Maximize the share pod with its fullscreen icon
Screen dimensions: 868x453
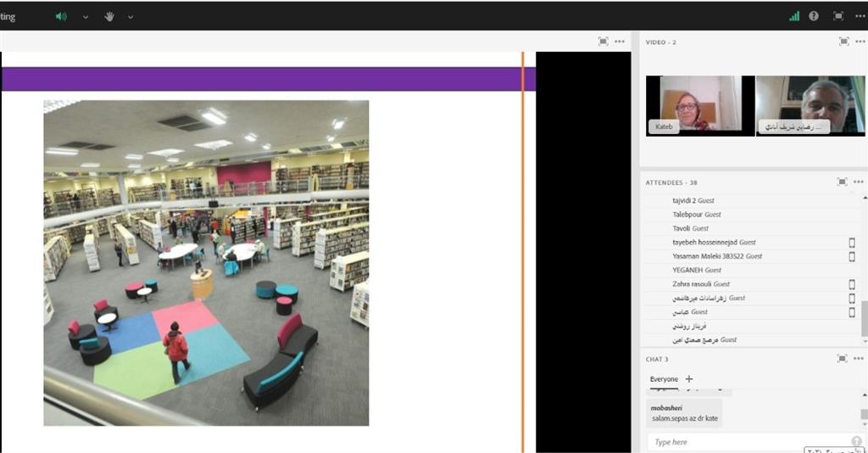tap(603, 42)
